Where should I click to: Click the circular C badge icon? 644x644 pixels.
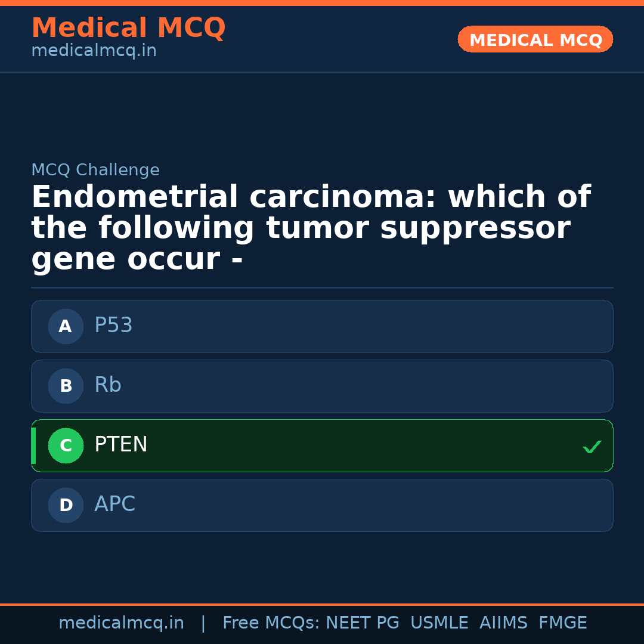(66, 445)
